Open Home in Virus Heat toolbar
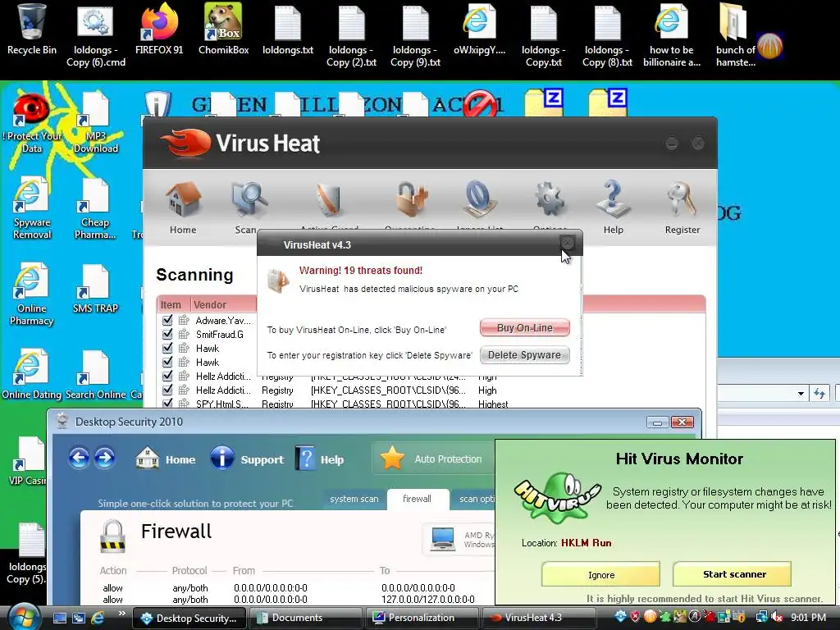The height and width of the screenshot is (630, 840). pyautogui.click(x=183, y=208)
